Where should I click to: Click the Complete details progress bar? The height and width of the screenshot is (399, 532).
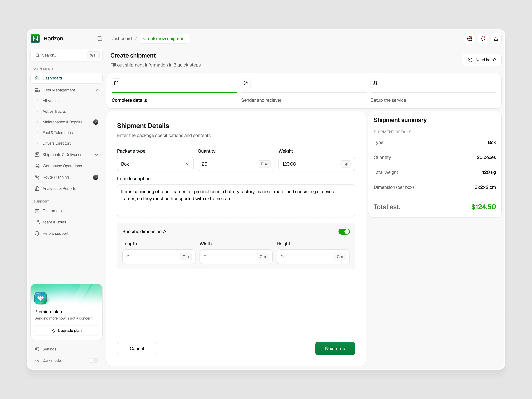click(174, 92)
